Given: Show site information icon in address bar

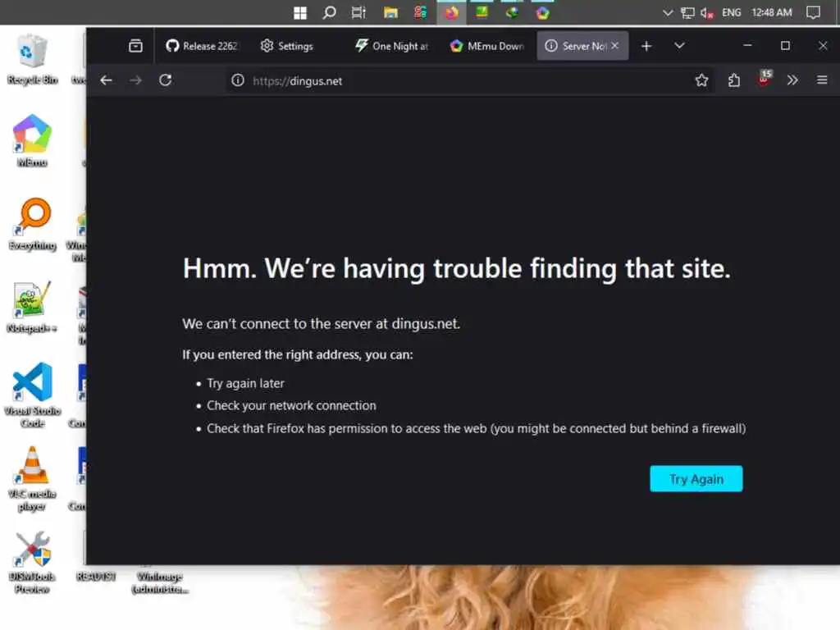Looking at the screenshot, I should click(x=237, y=80).
